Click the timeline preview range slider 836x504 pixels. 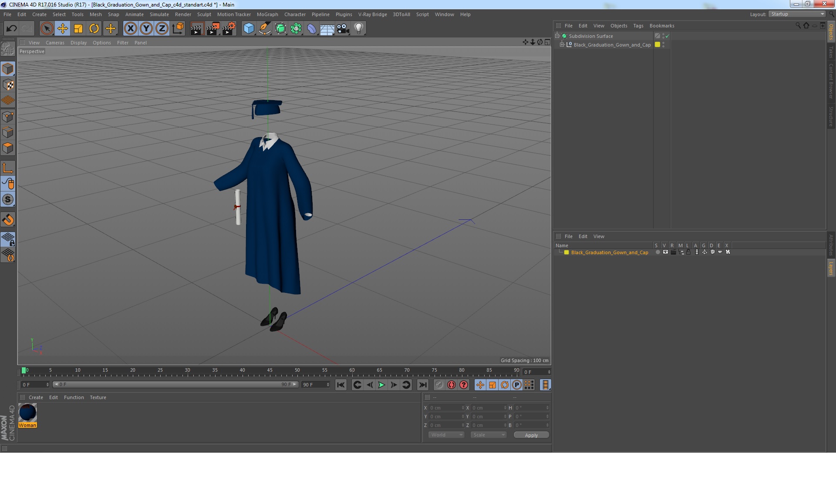[x=175, y=384]
